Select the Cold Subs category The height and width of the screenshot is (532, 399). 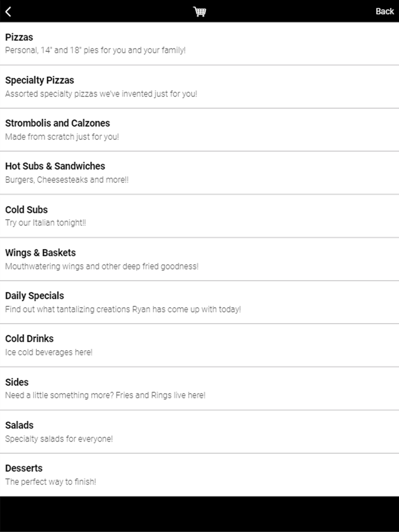[26, 210]
